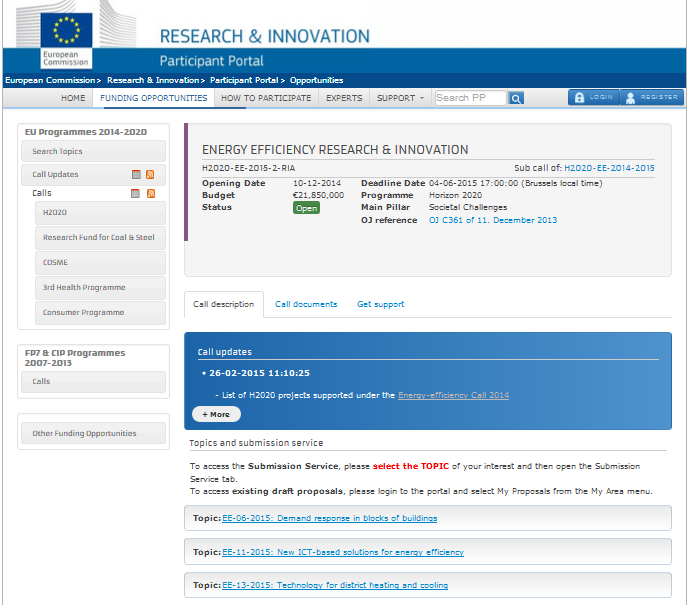690x605 pixels.
Task: Click the green Open status badge
Action: pyautogui.click(x=306, y=208)
